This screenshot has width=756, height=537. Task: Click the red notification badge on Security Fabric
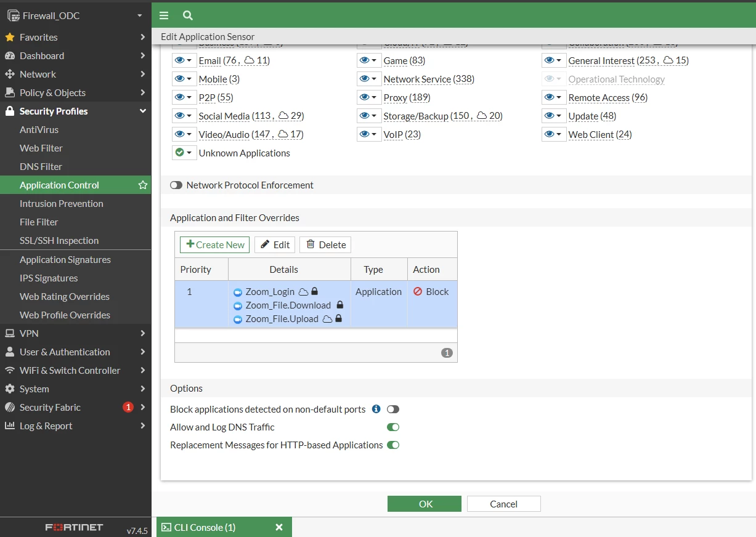(x=128, y=407)
